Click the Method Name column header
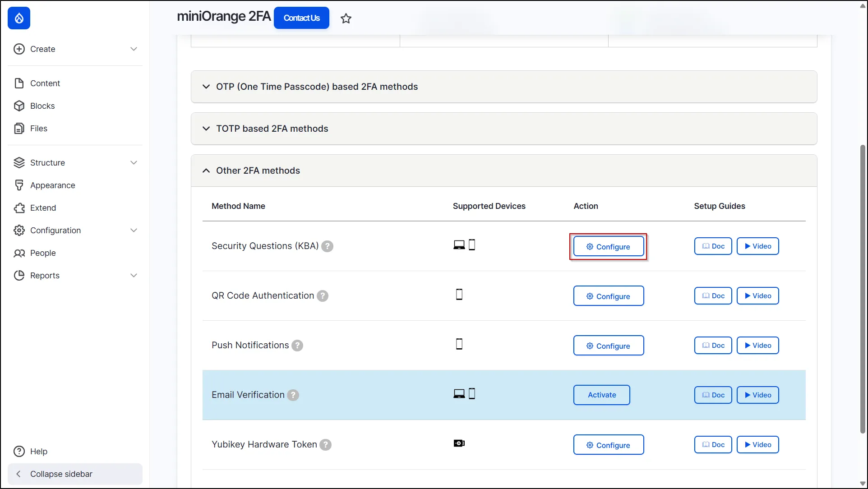This screenshot has height=489, width=868. coord(238,206)
